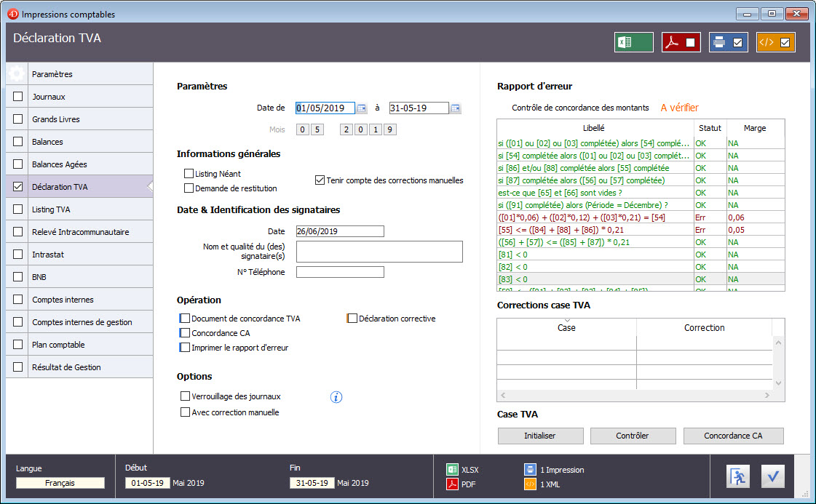Tick the Verrouillage des journaux option
This screenshot has width=816, height=504.
tap(185, 396)
